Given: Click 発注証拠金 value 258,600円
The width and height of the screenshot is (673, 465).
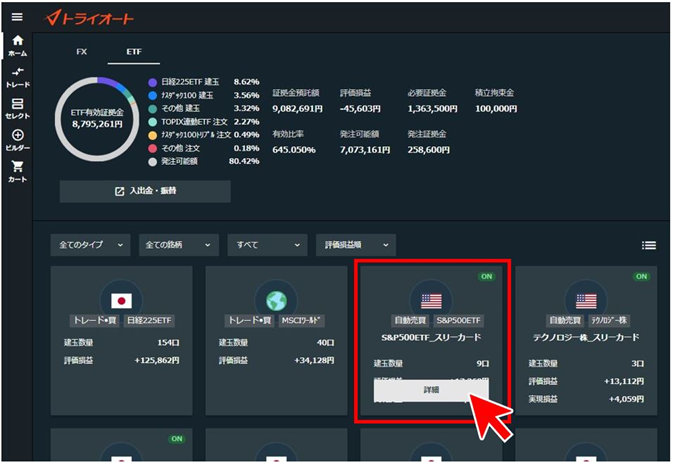Looking at the screenshot, I should coord(428,150).
